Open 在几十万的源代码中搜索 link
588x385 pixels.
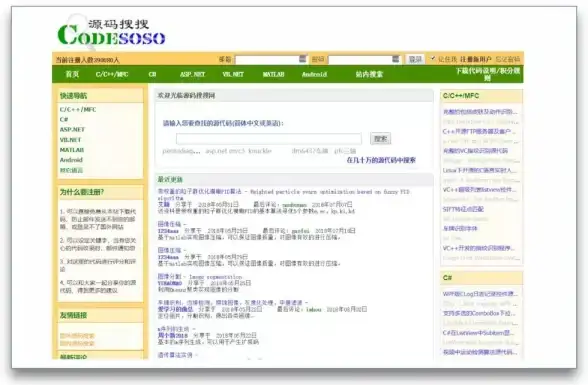click(381, 160)
